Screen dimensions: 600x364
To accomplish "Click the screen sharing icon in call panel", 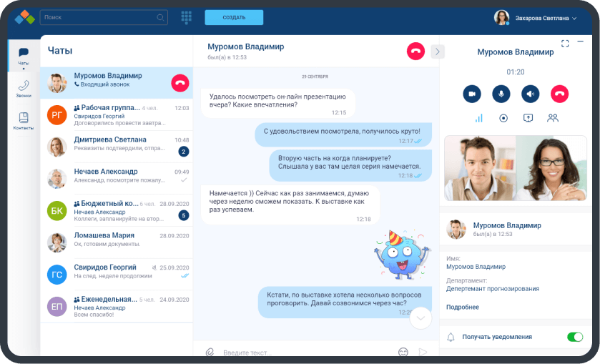I will point(528,118).
